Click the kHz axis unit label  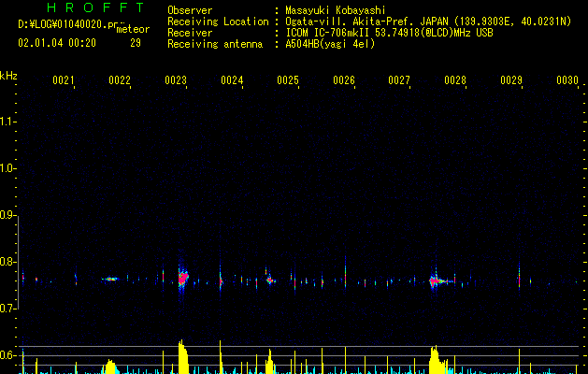pos(8,76)
